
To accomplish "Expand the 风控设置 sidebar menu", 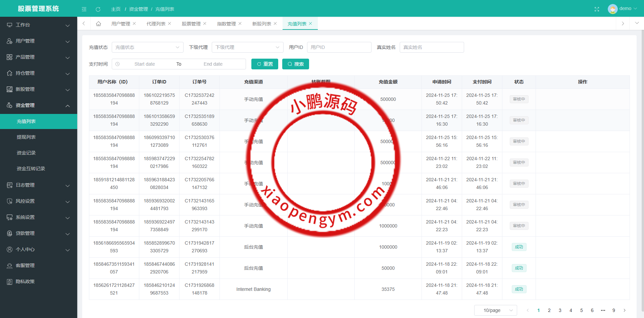I will coord(39,201).
